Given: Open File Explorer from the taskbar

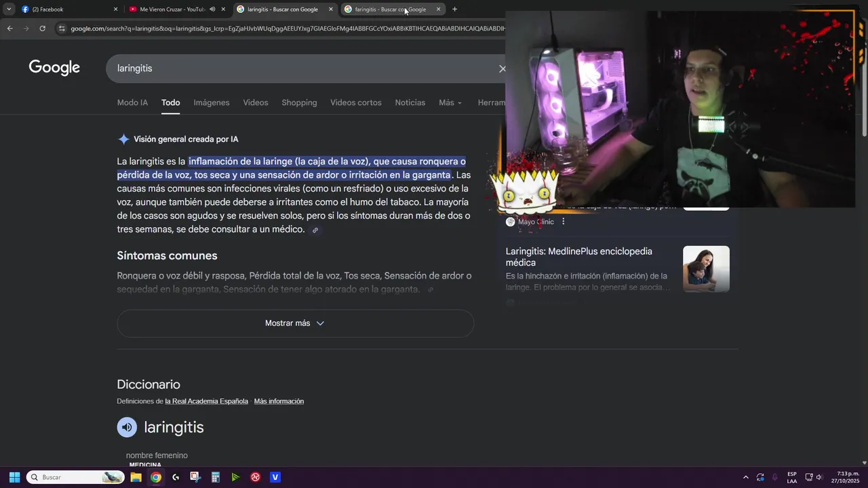Looking at the screenshot, I should point(136,477).
